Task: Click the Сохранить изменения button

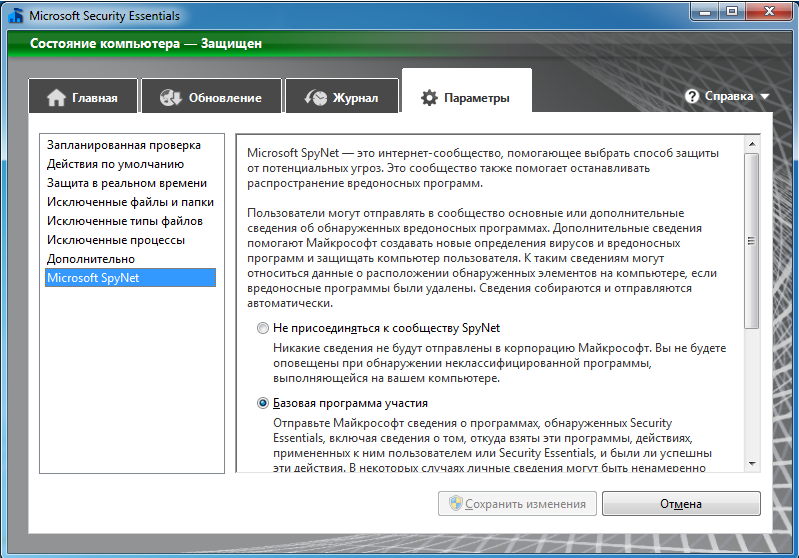Action: tap(517, 503)
